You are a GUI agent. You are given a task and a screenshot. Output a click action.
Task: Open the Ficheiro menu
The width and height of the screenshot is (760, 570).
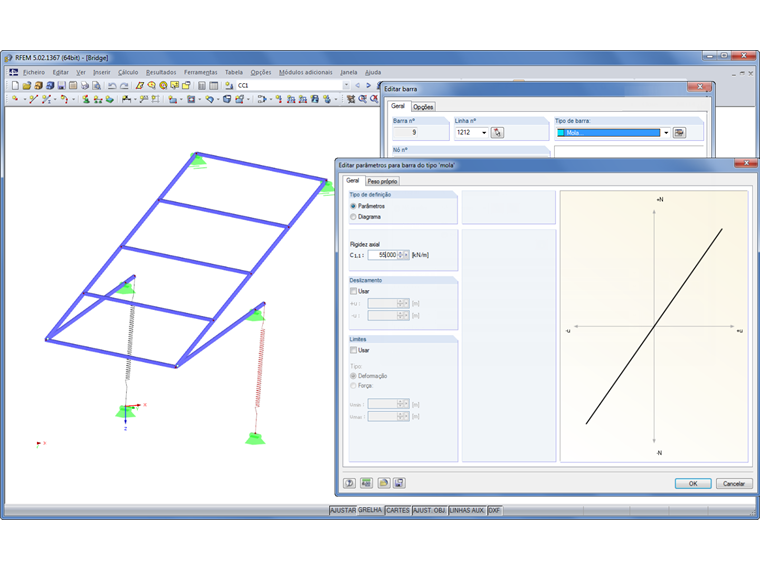34,72
